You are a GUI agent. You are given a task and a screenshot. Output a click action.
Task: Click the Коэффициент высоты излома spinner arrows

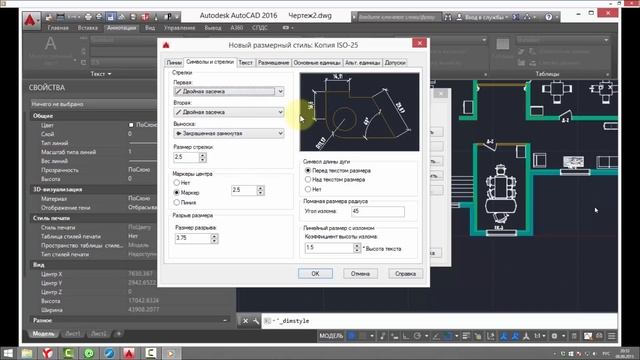point(357,247)
